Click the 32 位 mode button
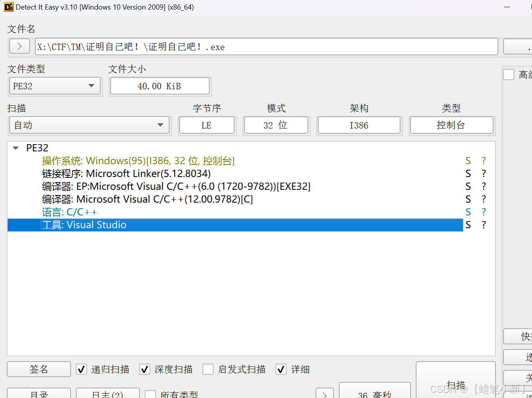The height and width of the screenshot is (398, 532). [x=276, y=125]
